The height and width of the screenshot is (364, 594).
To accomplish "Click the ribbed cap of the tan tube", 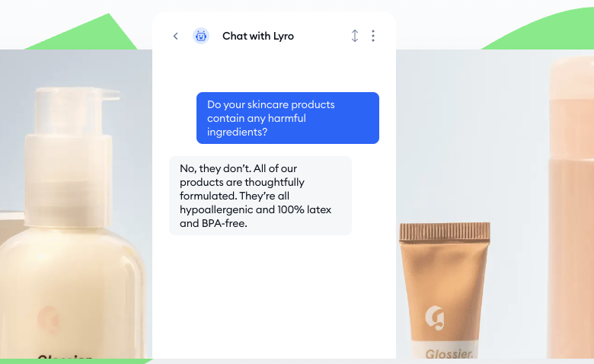I will pyautogui.click(x=445, y=231).
